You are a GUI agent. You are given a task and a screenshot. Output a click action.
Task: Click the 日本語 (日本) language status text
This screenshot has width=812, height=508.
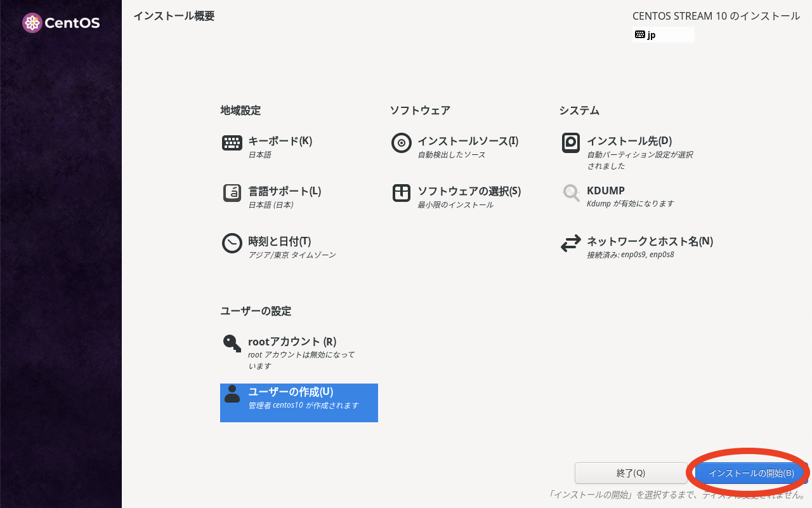point(271,204)
